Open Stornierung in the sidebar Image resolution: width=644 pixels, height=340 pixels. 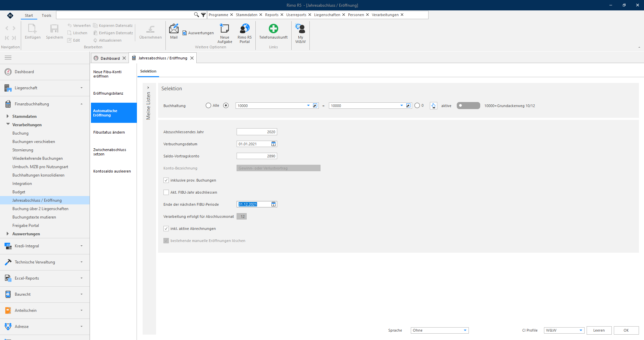click(23, 150)
